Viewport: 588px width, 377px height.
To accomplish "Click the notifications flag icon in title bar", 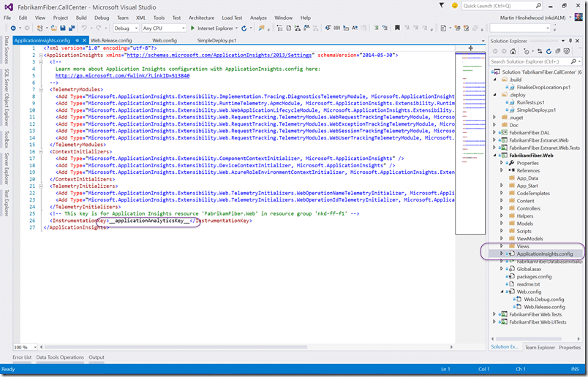I will 442,6.
